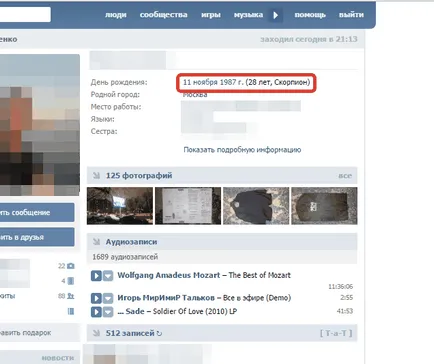The width and height of the screenshot is (434, 364).
Task: Open the third photo thumbnail of black jacket
Action: 256,206
